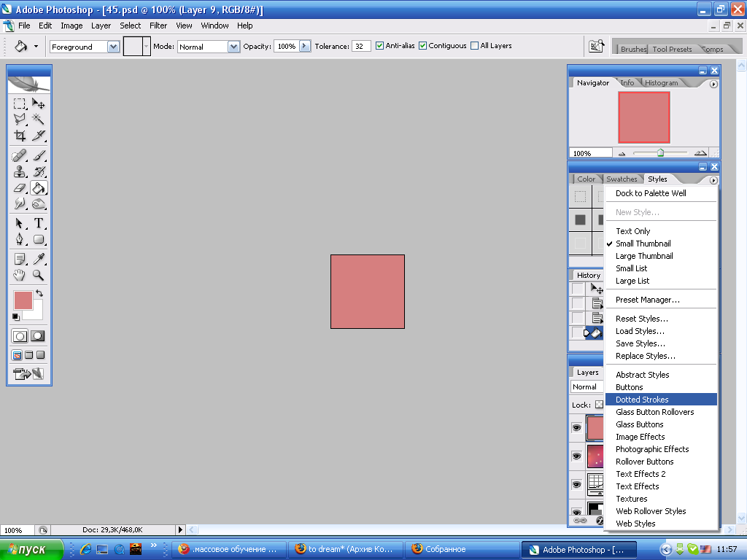Click the Windows Start button

point(31,550)
